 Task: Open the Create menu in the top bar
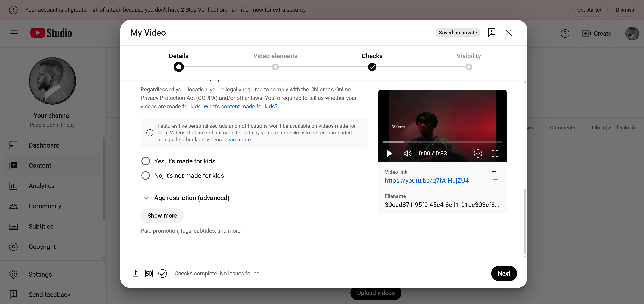pyautogui.click(x=597, y=33)
